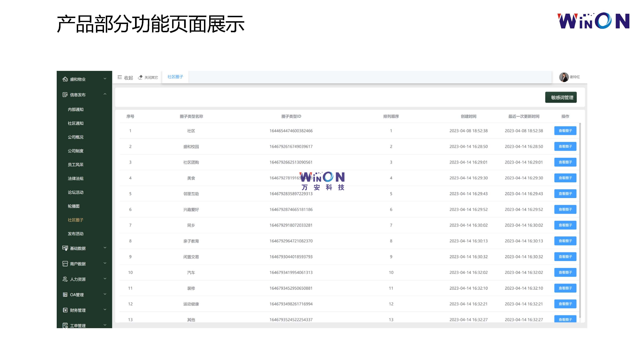The image size is (644, 362).
Task: Click ID 1644654474600382466
Action: pyautogui.click(x=291, y=131)
